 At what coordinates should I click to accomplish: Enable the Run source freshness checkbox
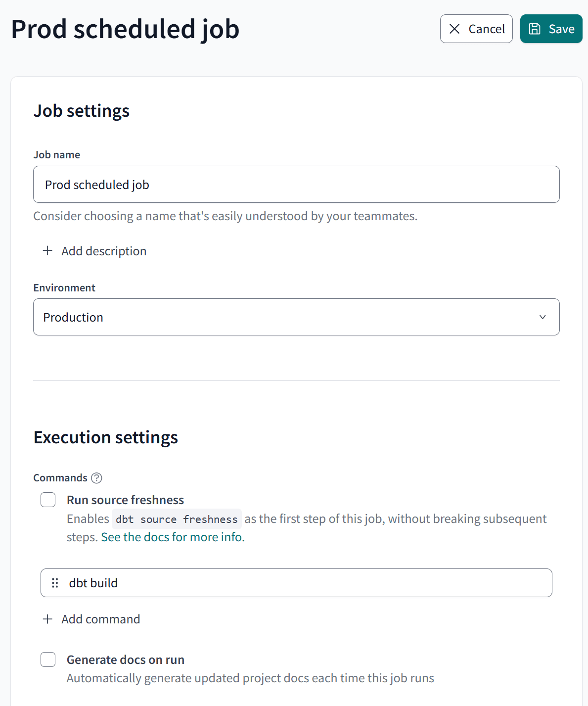(x=48, y=500)
